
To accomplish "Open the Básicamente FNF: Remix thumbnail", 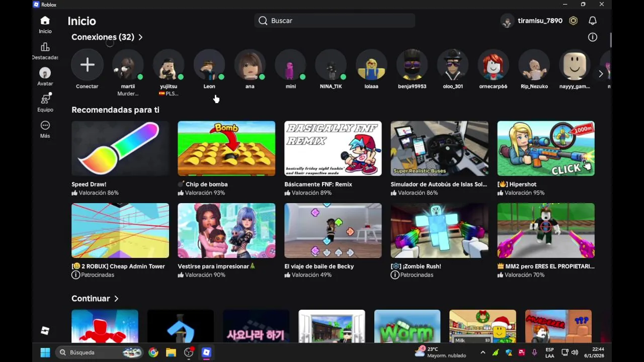I will 333,148.
